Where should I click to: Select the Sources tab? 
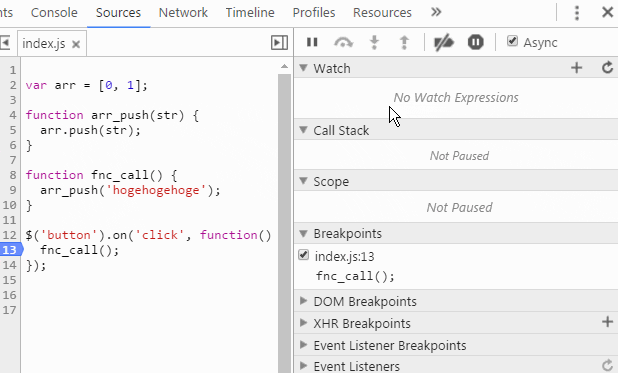tap(118, 13)
